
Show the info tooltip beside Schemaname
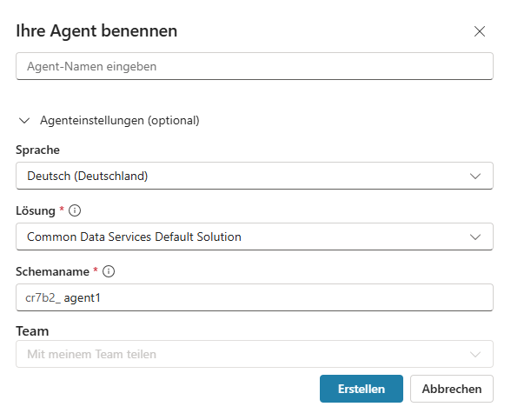pos(109,271)
